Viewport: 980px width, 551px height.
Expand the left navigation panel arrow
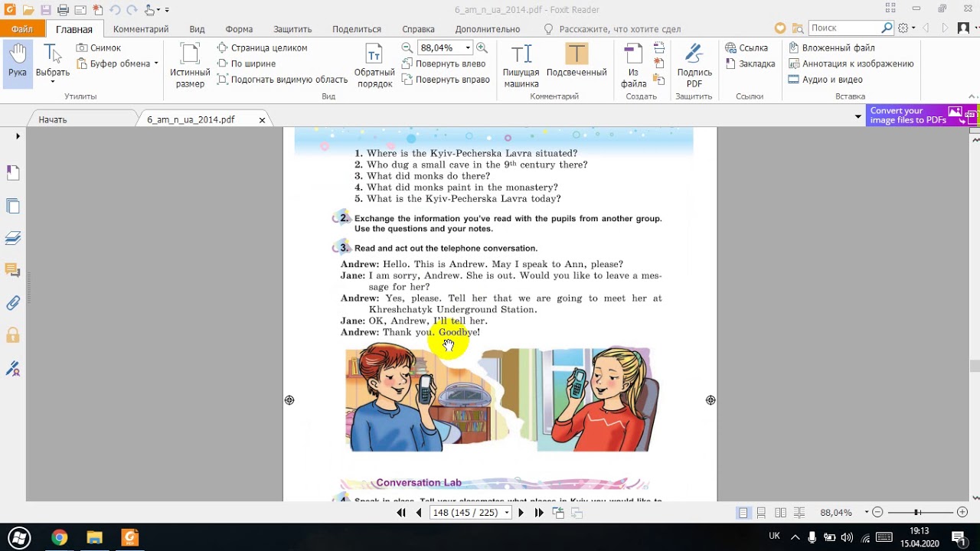[x=18, y=136]
